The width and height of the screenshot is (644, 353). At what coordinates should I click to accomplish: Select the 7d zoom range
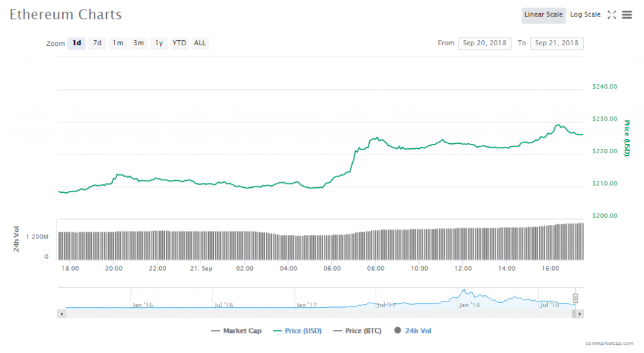point(97,43)
